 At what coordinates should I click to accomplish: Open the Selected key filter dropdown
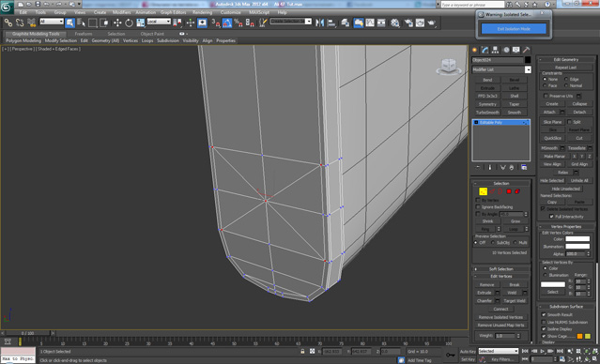499,351
